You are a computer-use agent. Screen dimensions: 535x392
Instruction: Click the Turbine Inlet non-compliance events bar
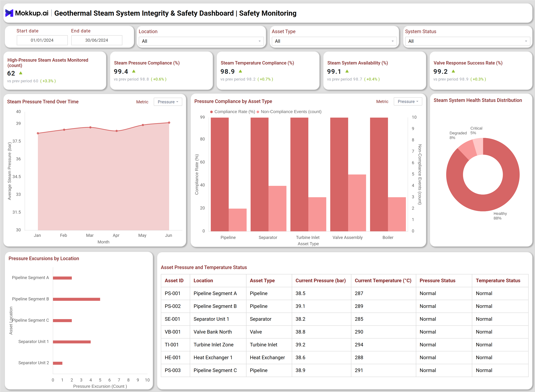point(317,214)
